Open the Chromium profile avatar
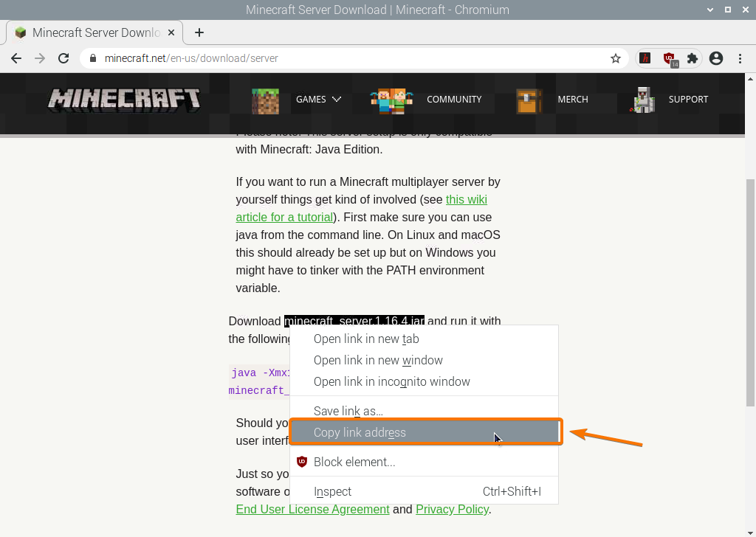This screenshot has height=537, width=756. (716, 58)
